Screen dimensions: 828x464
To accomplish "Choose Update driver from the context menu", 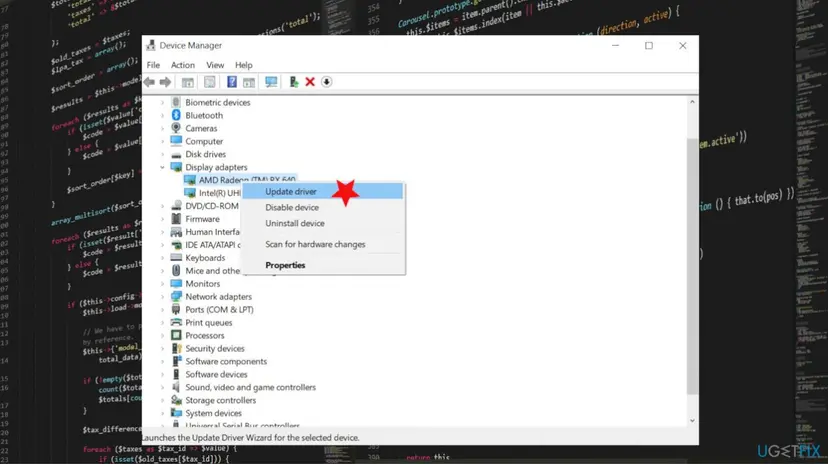I will [323, 191].
